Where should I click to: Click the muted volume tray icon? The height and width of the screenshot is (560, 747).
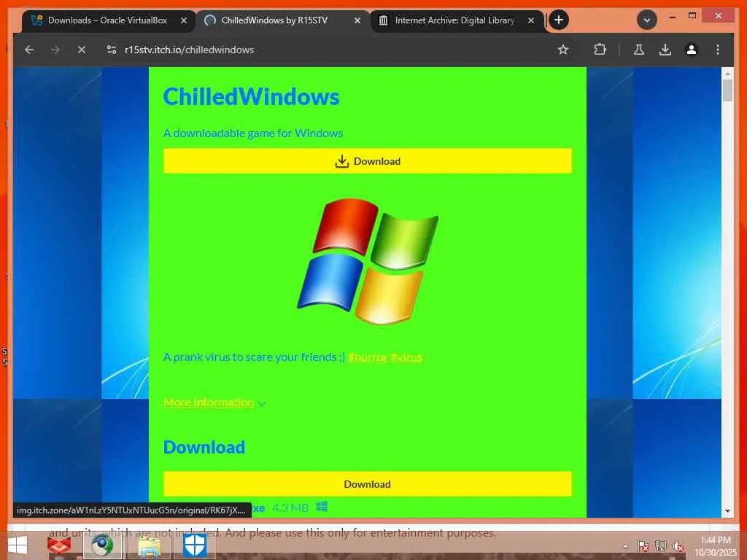[678, 546]
